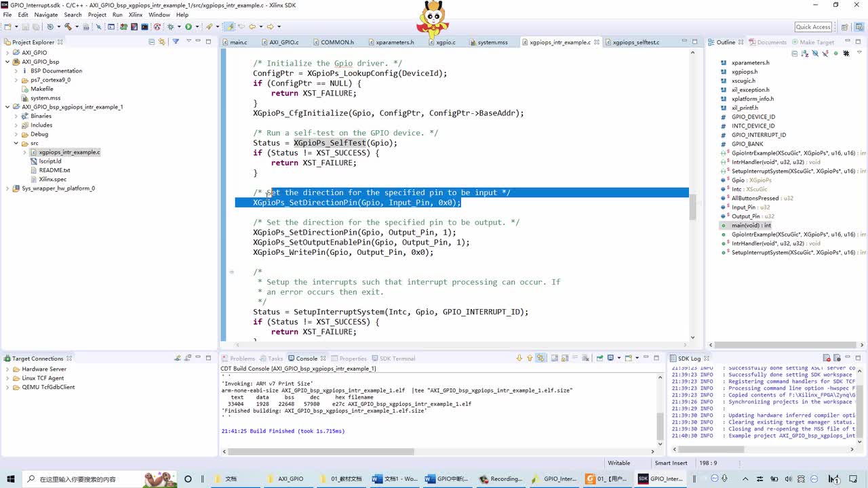868x488 pixels.
Task: Click the Forward navigation arrow icon
Action: click(x=271, y=26)
